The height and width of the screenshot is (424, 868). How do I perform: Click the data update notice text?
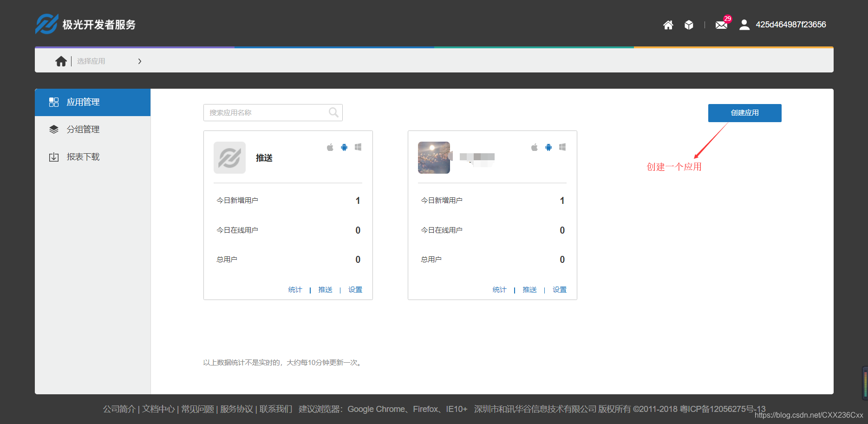[283, 363]
